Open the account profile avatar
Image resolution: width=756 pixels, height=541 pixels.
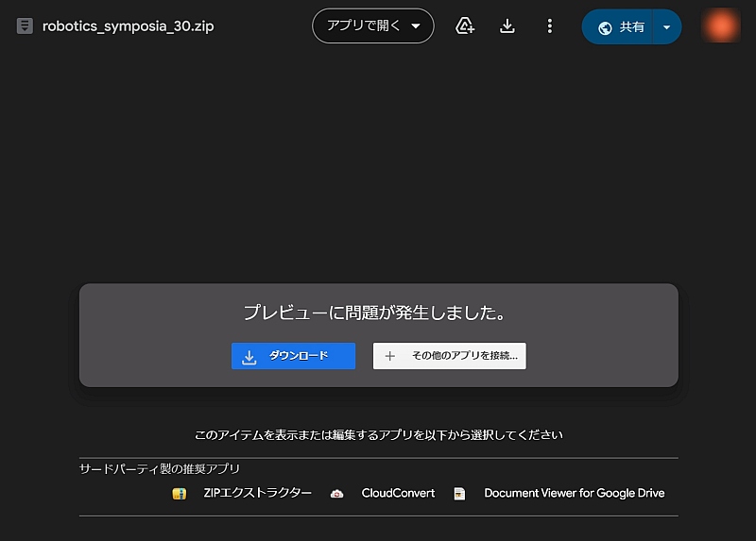[x=721, y=26]
